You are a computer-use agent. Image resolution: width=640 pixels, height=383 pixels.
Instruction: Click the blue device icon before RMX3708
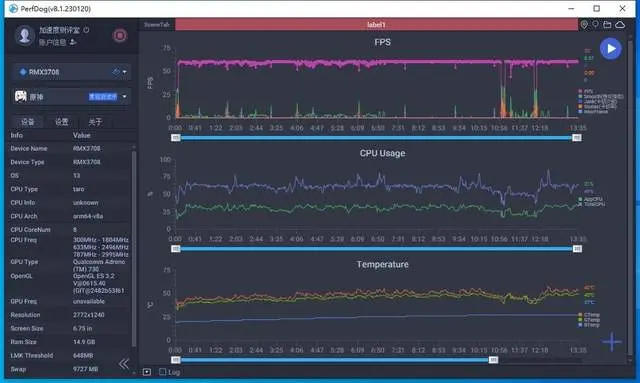pyautogui.click(x=23, y=72)
